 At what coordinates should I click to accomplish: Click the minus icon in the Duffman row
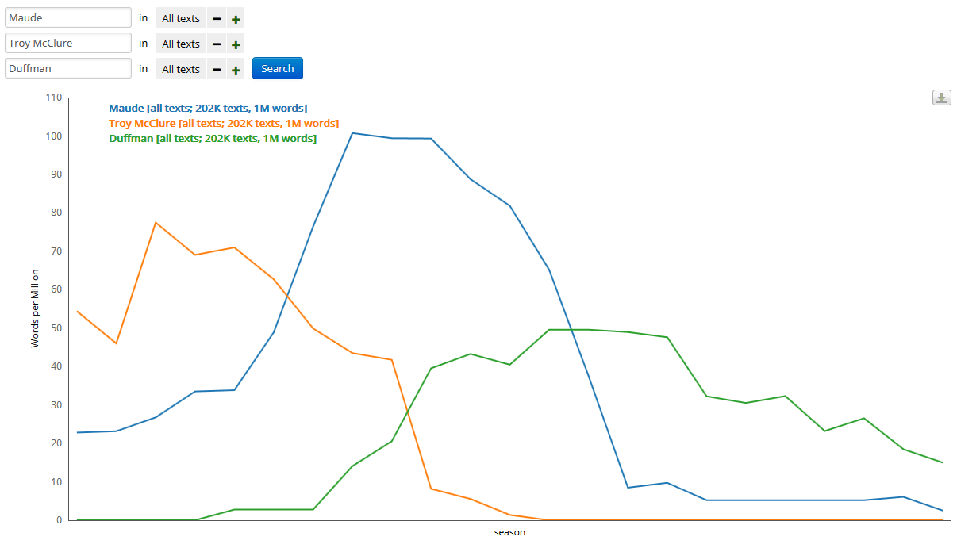[x=217, y=69]
